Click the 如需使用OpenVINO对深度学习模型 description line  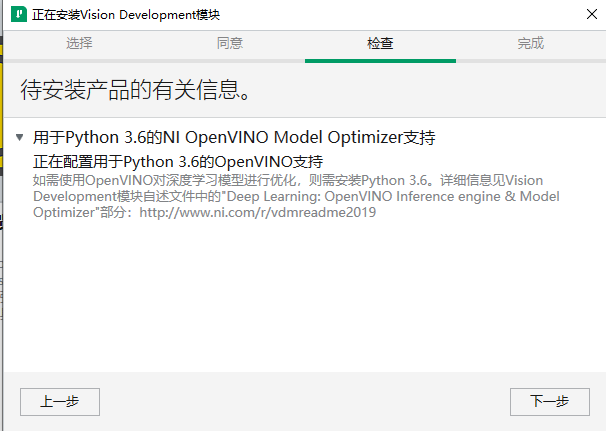click(x=288, y=181)
